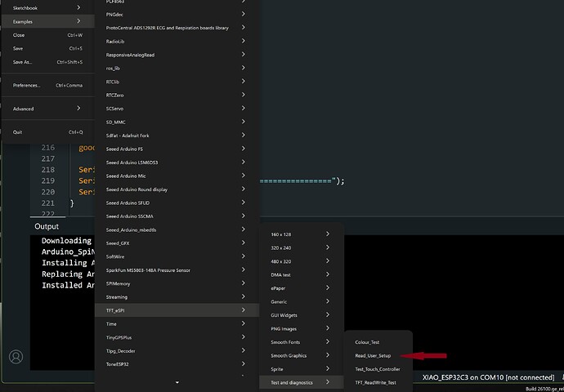Open the TinyGPSPlus library examples
This screenshot has height=392, width=564.
click(177, 337)
